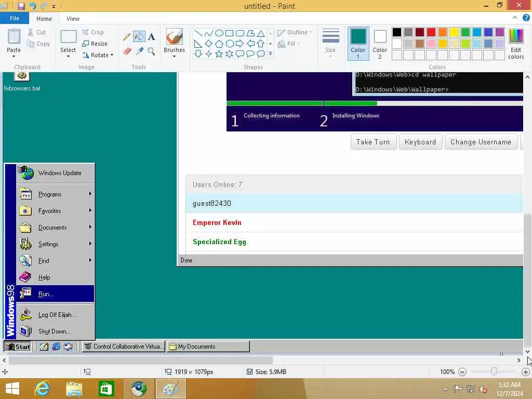Pick the red color swatch
Viewport: 532px width, 399px height.
coord(431,32)
